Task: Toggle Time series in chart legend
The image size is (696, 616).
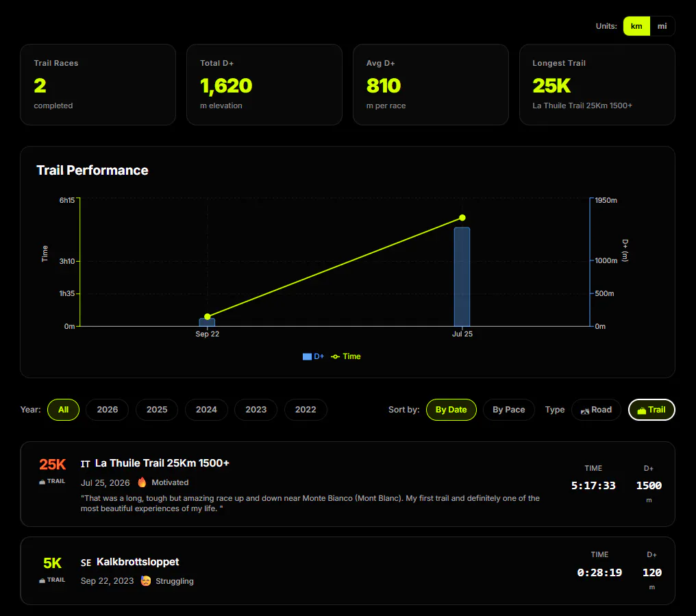Action: [x=346, y=356]
